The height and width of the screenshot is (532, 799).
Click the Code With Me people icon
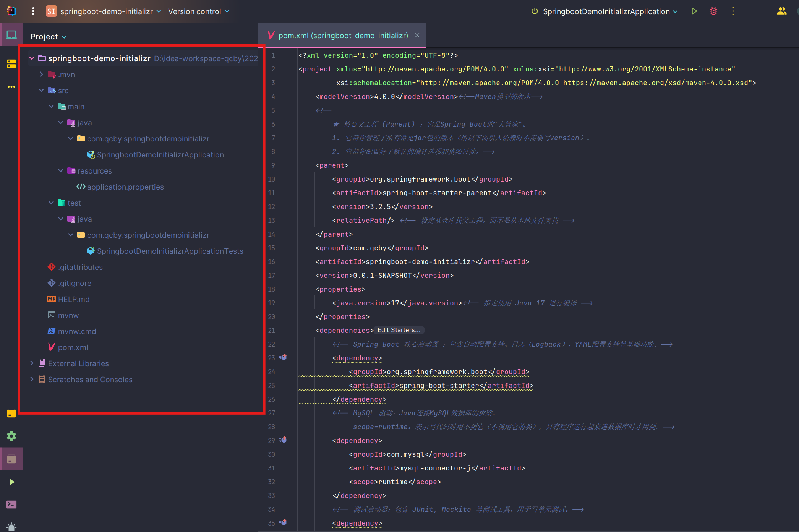pyautogui.click(x=781, y=11)
